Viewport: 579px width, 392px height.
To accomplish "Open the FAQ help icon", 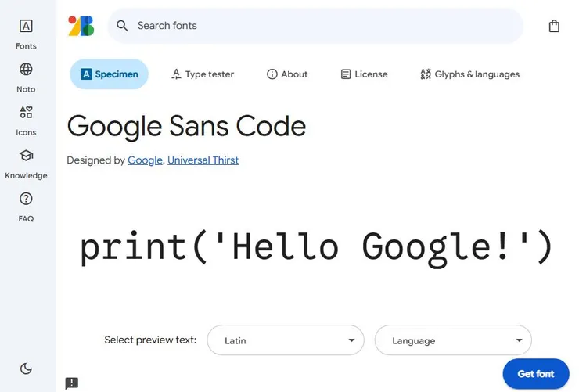I will click(x=26, y=199).
